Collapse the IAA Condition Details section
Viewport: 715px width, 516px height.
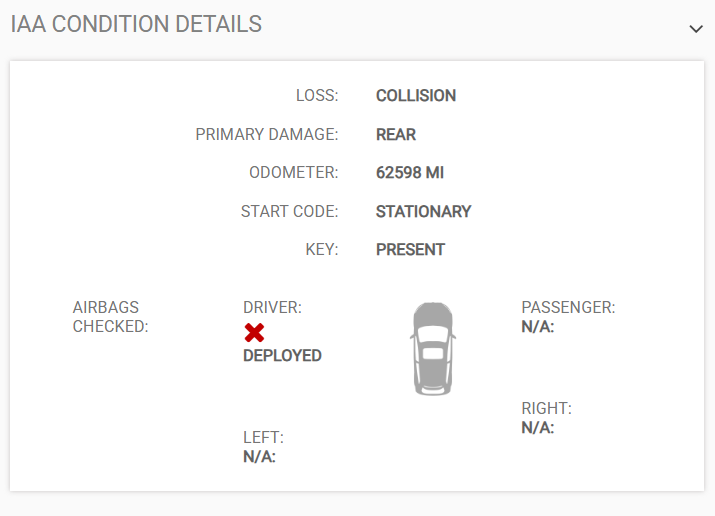tap(696, 29)
